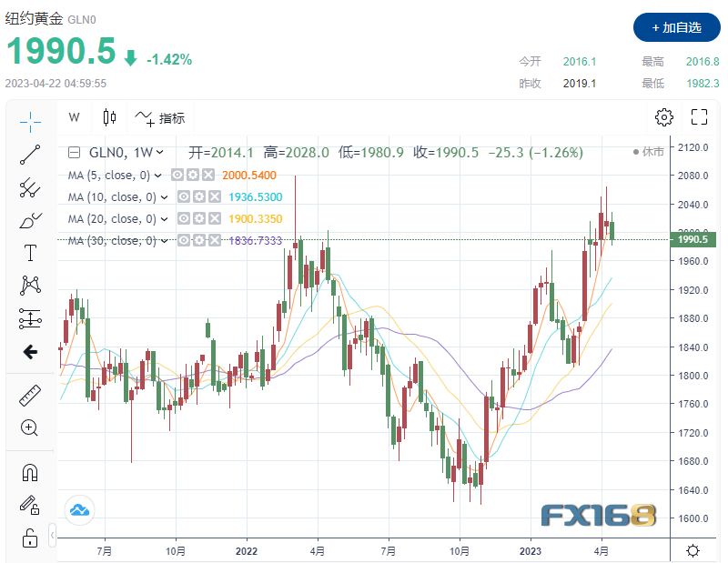Image resolution: width=728 pixels, height=563 pixels.
Task: Open the GLN0, 1W symbol dropdown
Action: coord(160,153)
